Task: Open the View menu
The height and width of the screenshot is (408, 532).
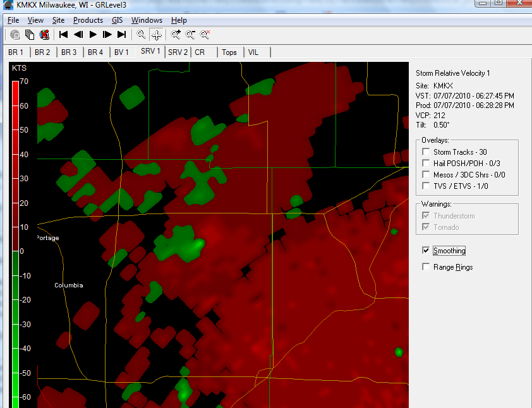Action: click(35, 20)
